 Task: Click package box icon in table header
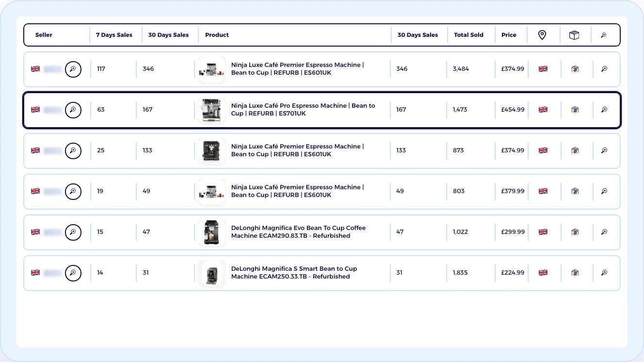[x=574, y=35]
